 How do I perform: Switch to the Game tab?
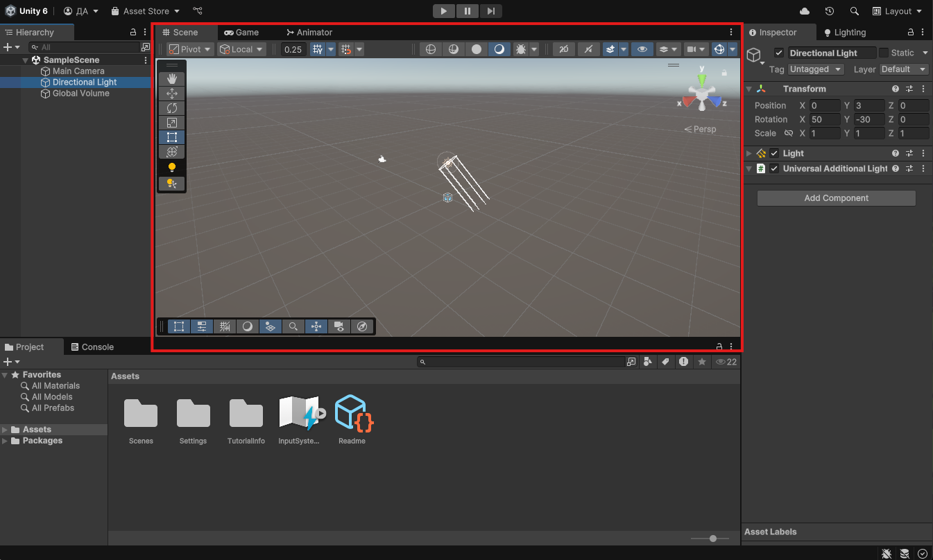[241, 33]
